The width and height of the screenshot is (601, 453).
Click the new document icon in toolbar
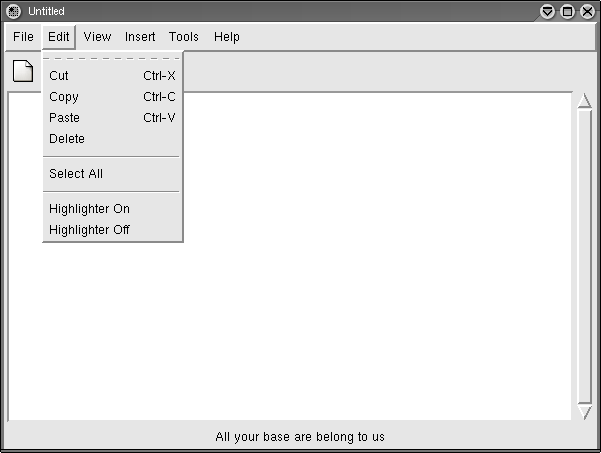coord(23,71)
